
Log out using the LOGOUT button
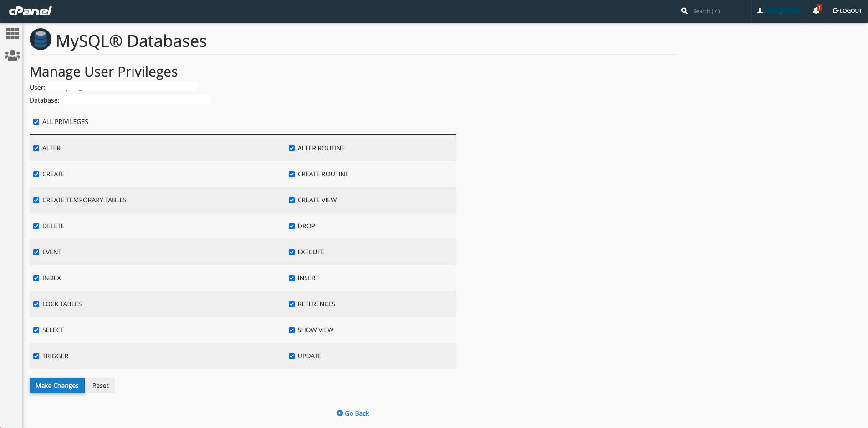point(847,11)
